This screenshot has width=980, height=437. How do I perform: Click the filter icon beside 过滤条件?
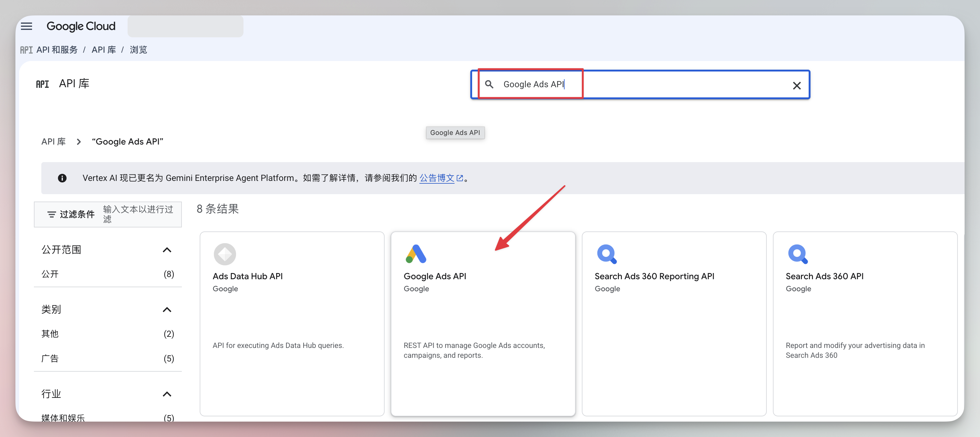click(x=51, y=214)
